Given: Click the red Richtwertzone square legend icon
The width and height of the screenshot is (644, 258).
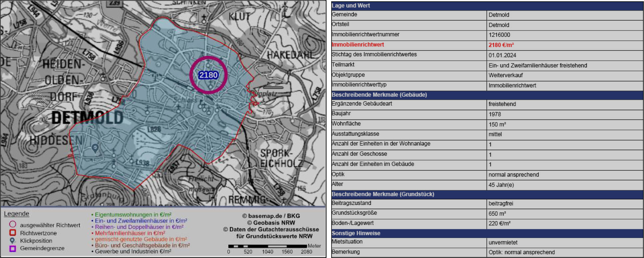Looking at the screenshot, I should pyautogui.click(x=13, y=233).
